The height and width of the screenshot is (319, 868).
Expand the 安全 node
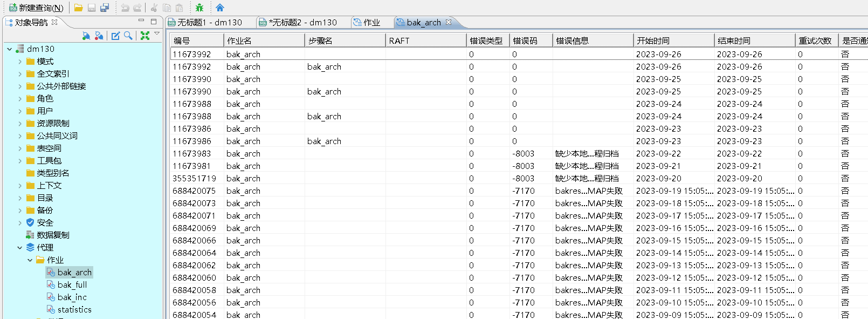coord(20,223)
